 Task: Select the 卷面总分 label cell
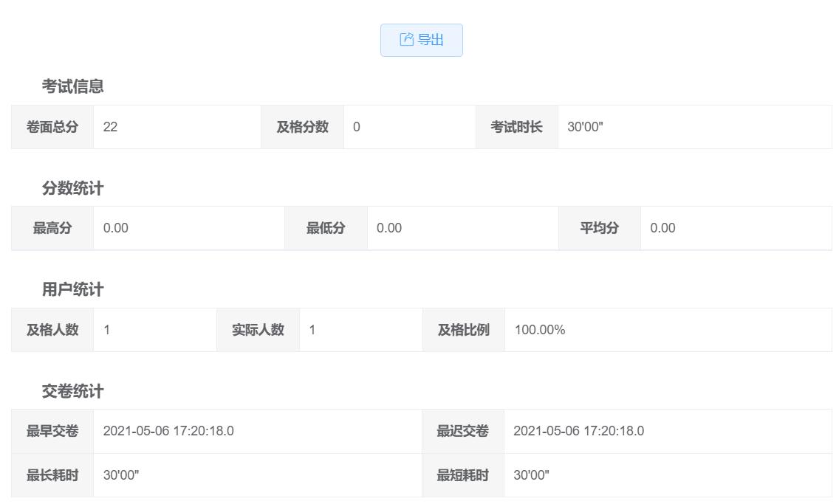(52, 127)
